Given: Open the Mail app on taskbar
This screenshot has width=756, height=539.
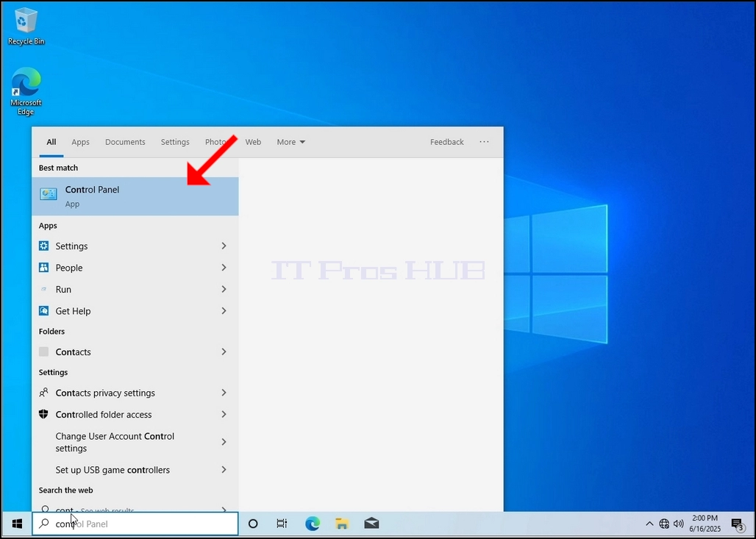Looking at the screenshot, I should [x=371, y=524].
